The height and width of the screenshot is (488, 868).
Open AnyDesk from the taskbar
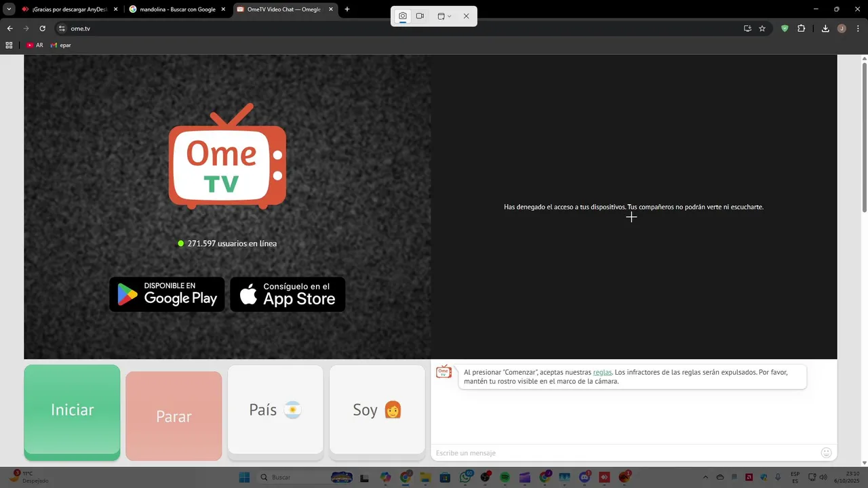[604, 477]
